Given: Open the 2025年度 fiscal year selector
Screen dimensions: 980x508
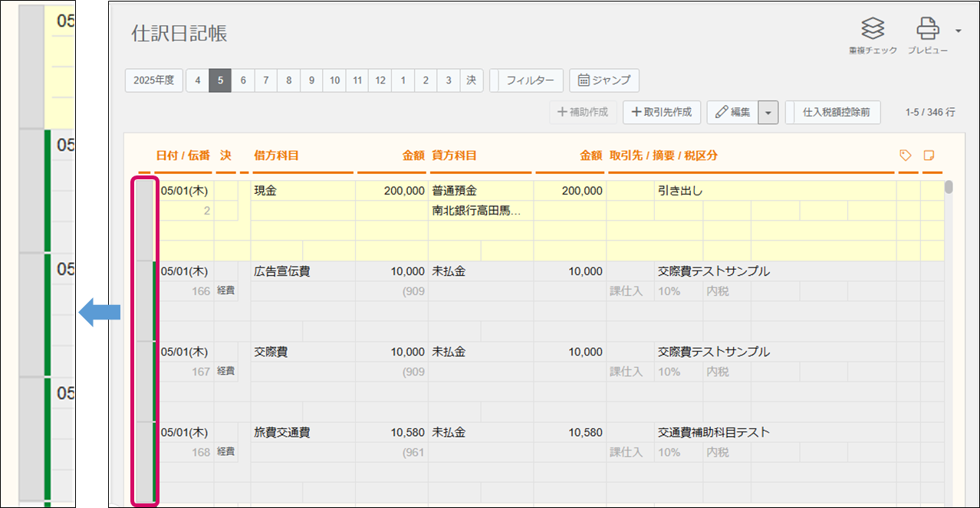Looking at the screenshot, I should coord(153,80).
